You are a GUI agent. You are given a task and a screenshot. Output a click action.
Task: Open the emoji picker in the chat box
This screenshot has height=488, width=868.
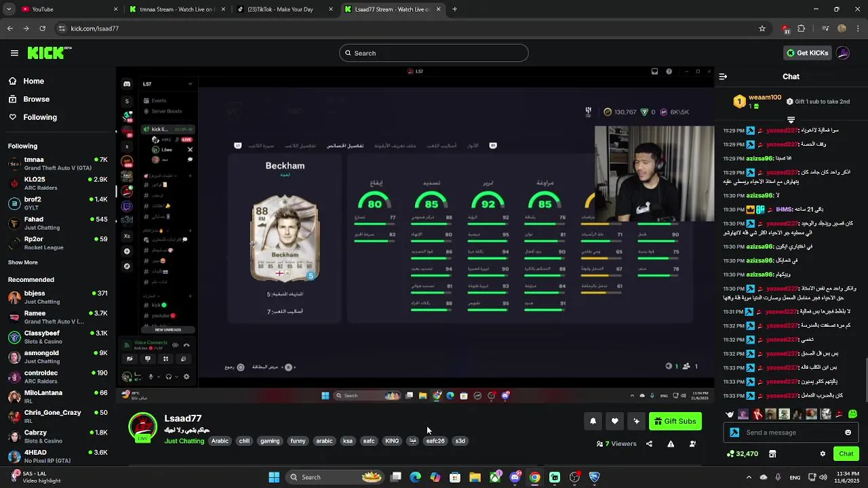coord(848,432)
